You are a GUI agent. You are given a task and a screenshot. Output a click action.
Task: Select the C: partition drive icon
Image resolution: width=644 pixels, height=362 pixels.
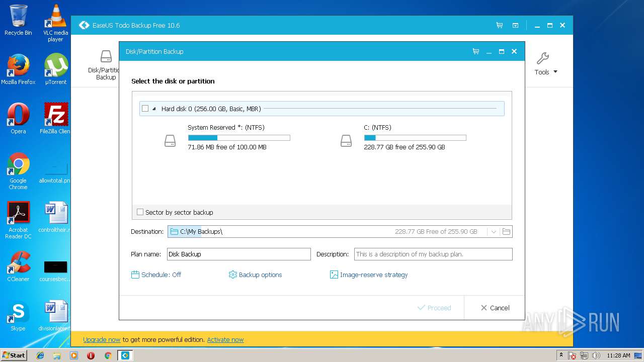346,141
